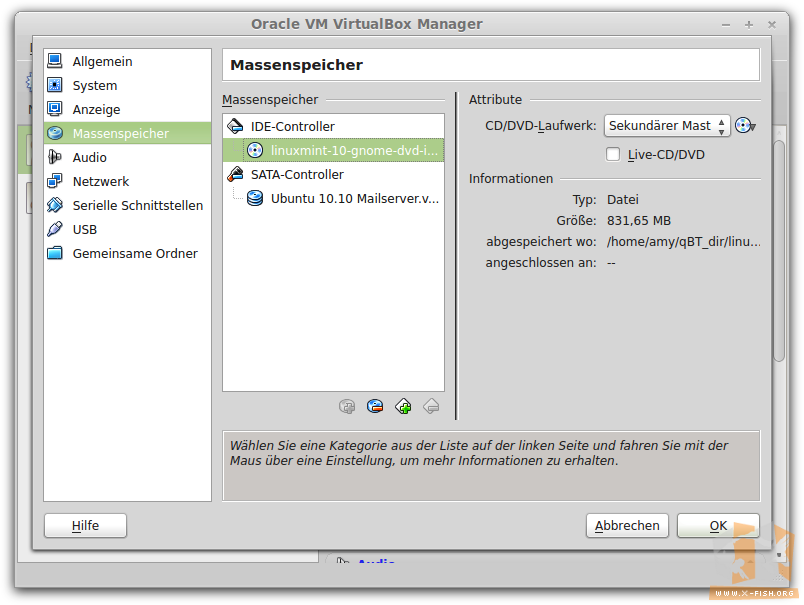Click the Netzwerk icon in sidebar
Screen dimensions: 804x605
tap(55, 182)
